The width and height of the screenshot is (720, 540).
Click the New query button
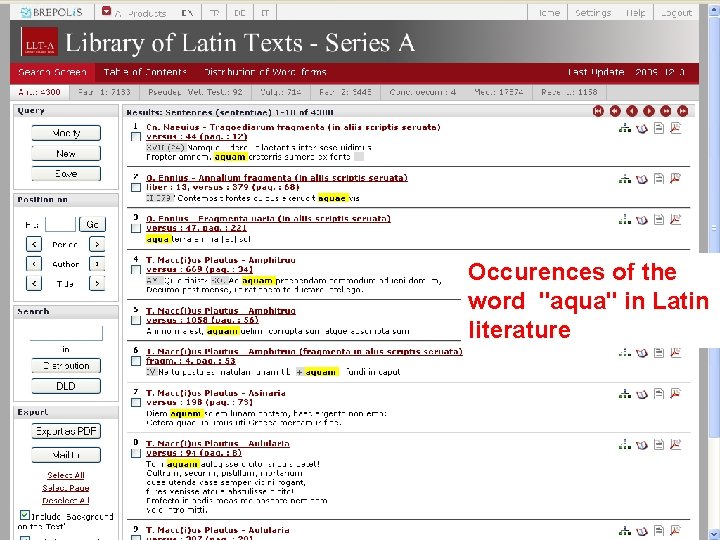[66, 153]
